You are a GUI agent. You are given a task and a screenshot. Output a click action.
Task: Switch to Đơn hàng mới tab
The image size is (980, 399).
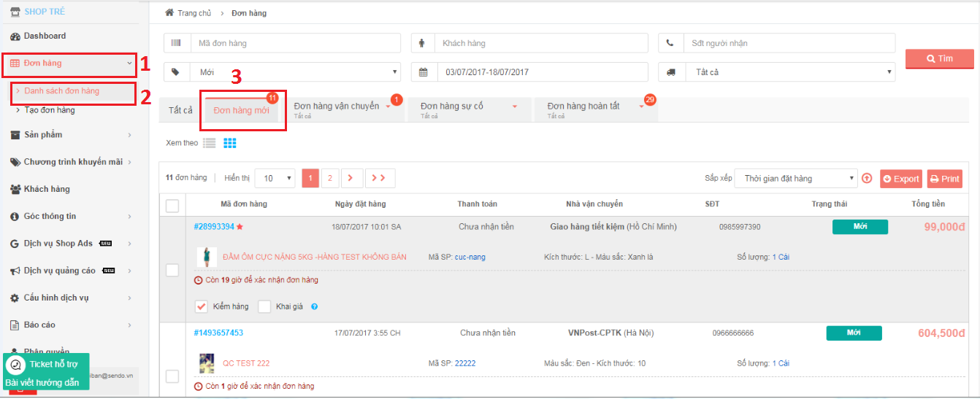click(x=241, y=110)
